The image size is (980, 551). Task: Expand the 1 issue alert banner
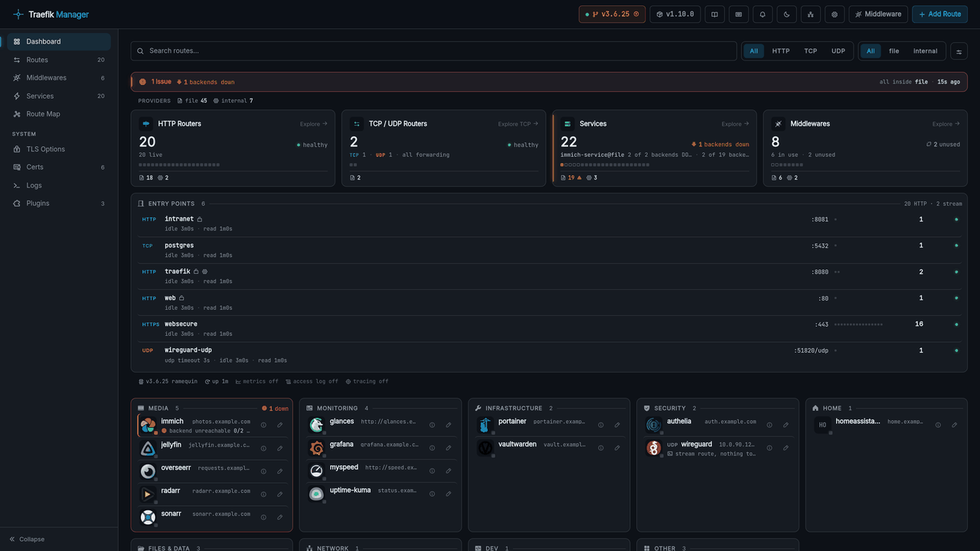(549, 82)
